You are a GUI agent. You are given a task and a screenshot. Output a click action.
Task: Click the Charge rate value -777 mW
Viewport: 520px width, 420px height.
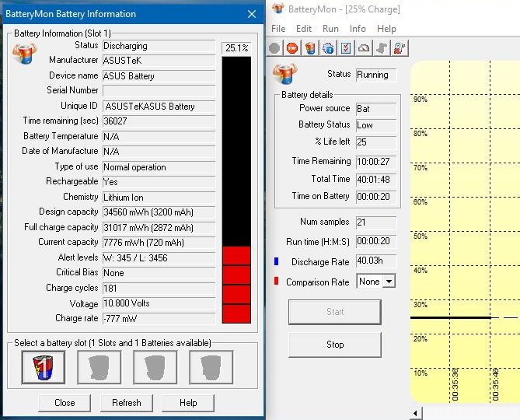point(159,319)
